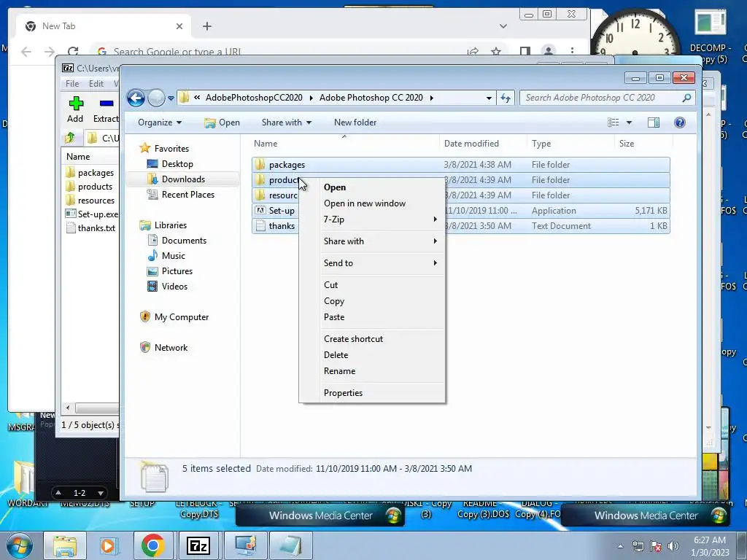Screen dimensions: 747x560
Task: Open Properties from the context menu
Action: coord(372,393)
